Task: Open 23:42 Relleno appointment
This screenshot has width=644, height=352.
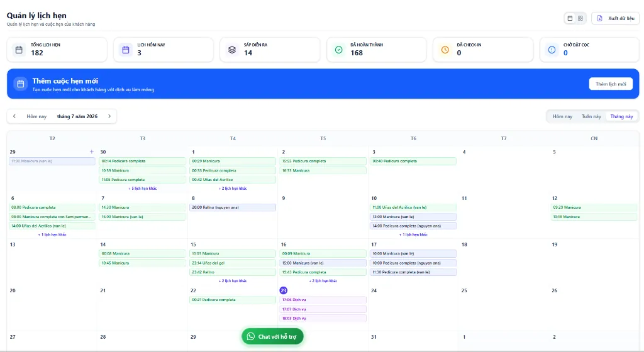Action: point(233,272)
